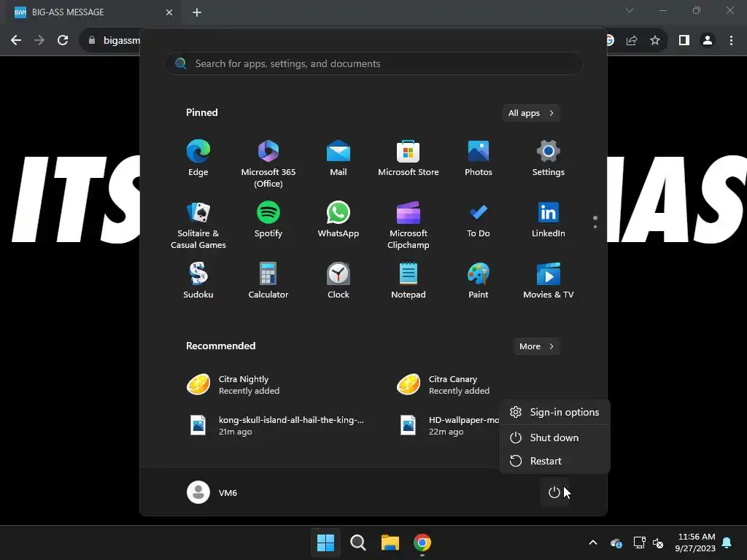Show hidden system tray icons

coord(593,542)
